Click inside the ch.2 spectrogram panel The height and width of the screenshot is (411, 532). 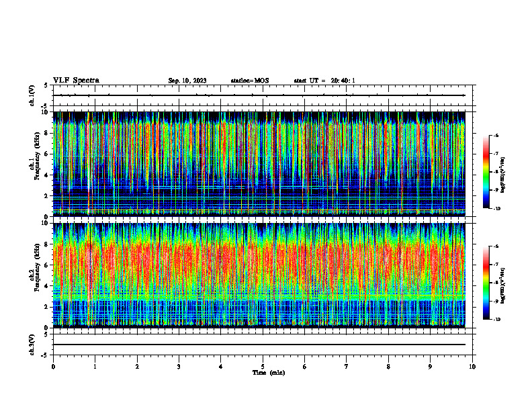tap(259, 275)
